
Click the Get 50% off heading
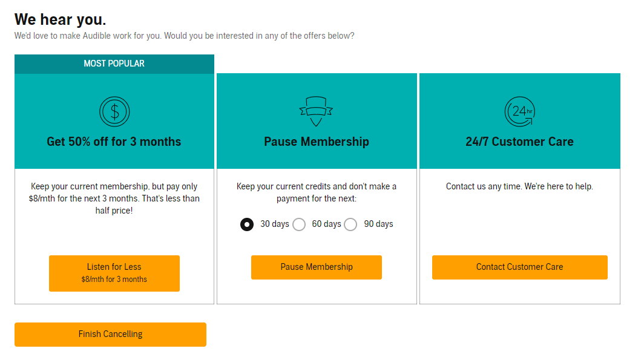coord(114,142)
